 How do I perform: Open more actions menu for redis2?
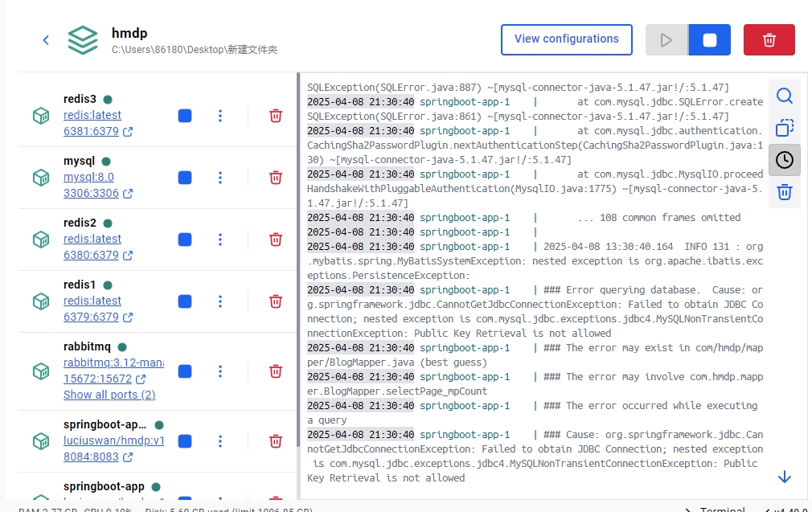click(220, 240)
